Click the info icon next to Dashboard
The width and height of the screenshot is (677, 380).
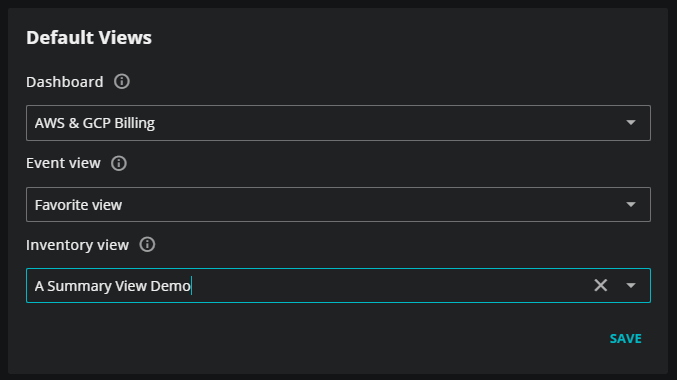pos(122,81)
